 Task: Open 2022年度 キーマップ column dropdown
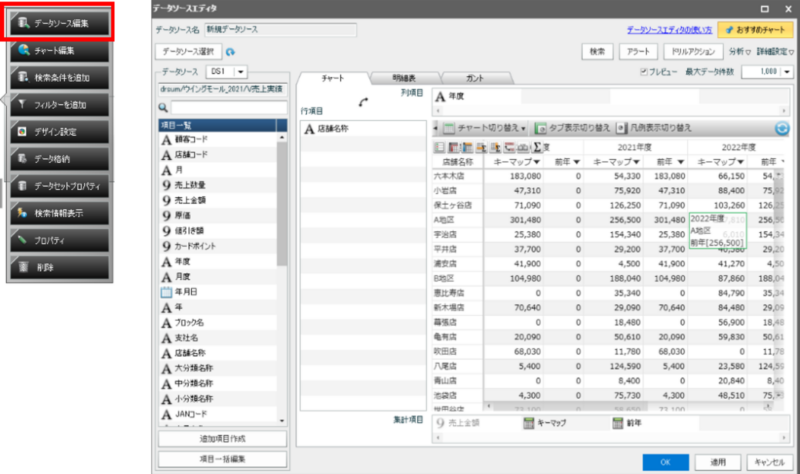pyautogui.click(x=740, y=162)
